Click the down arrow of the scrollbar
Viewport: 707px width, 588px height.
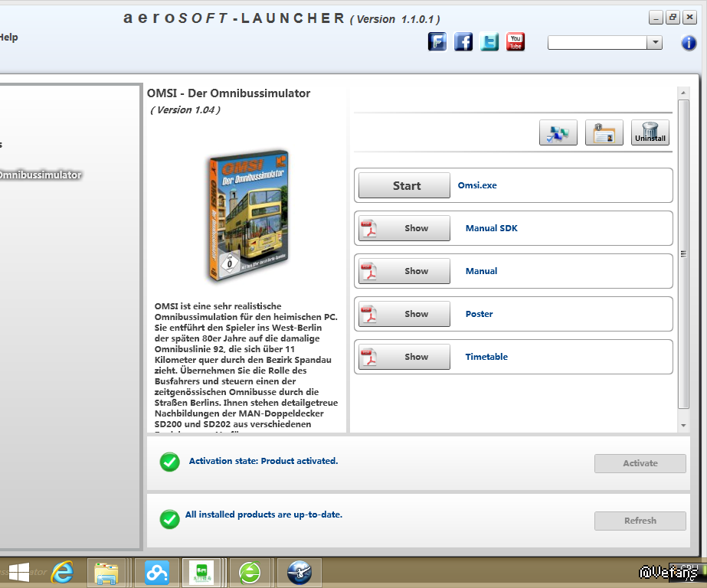[x=683, y=426]
